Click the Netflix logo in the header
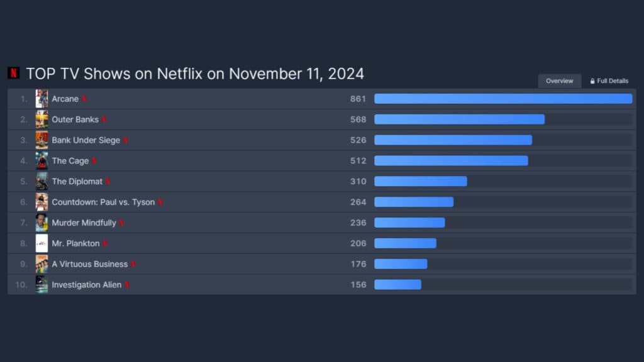Image resolution: width=644 pixels, height=362 pixels. 13,74
